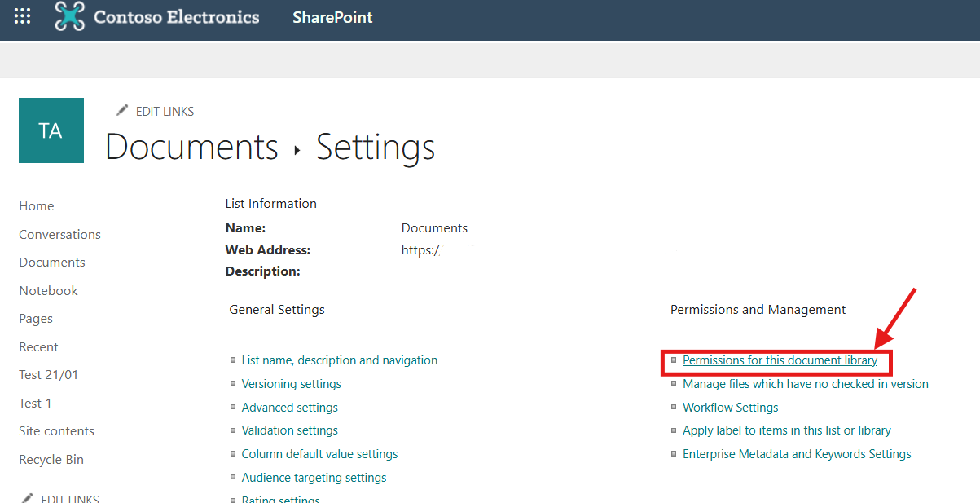
Task: Open List name, description and navigation
Action: coord(340,360)
